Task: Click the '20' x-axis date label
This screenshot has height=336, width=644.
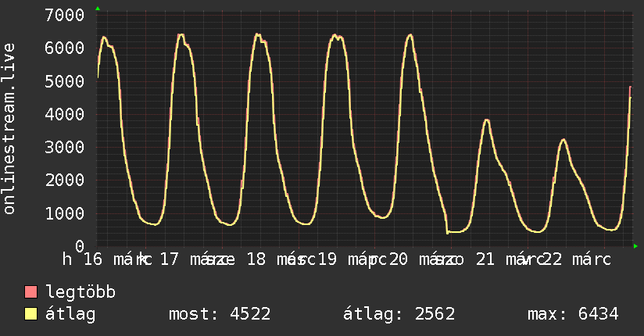Action: 399,259
